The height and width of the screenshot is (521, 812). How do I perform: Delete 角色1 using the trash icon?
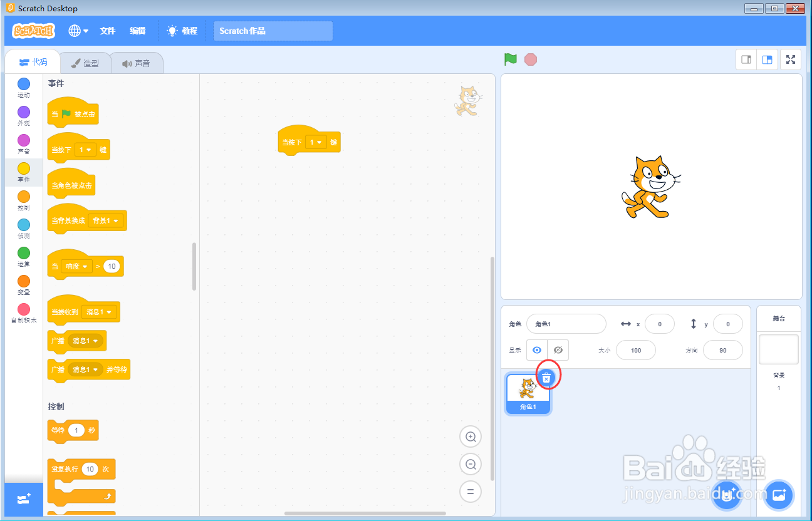pos(547,377)
